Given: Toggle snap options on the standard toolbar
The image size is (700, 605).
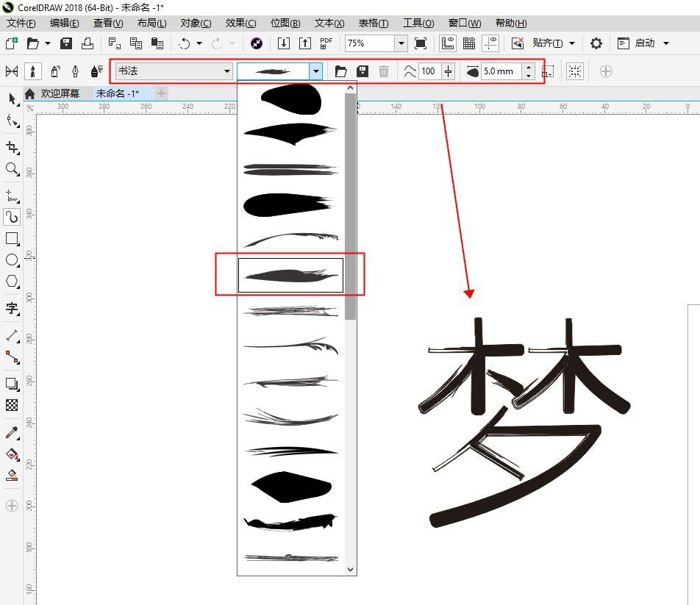Looking at the screenshot, I should [x=517, y=42].
